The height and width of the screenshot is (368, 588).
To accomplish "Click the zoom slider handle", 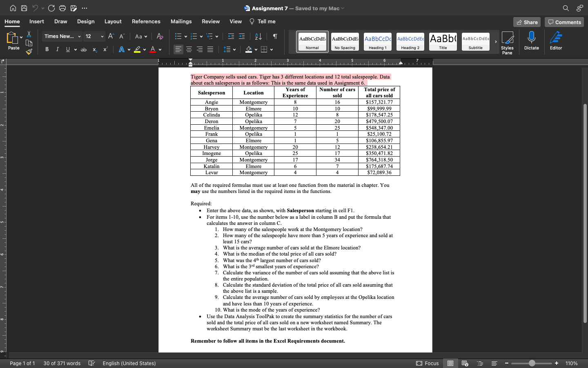I will point(532,363).
